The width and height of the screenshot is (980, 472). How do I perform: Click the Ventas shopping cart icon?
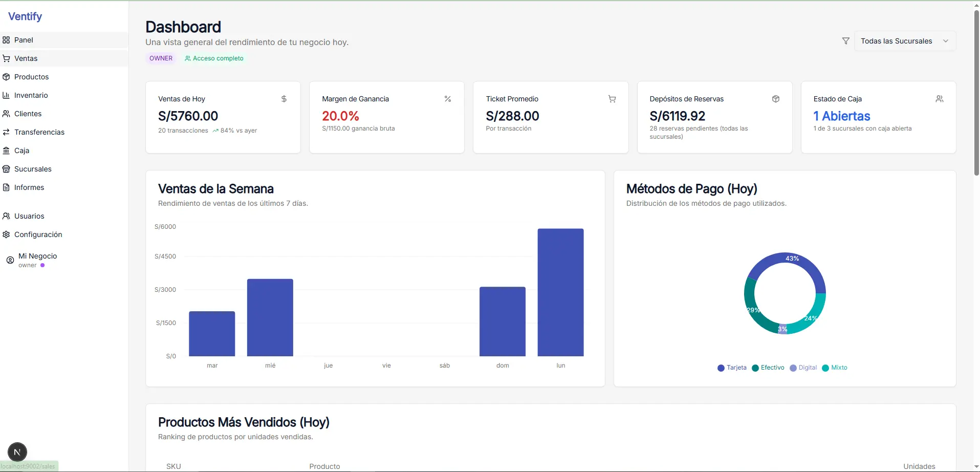click(x=6, y=58)
